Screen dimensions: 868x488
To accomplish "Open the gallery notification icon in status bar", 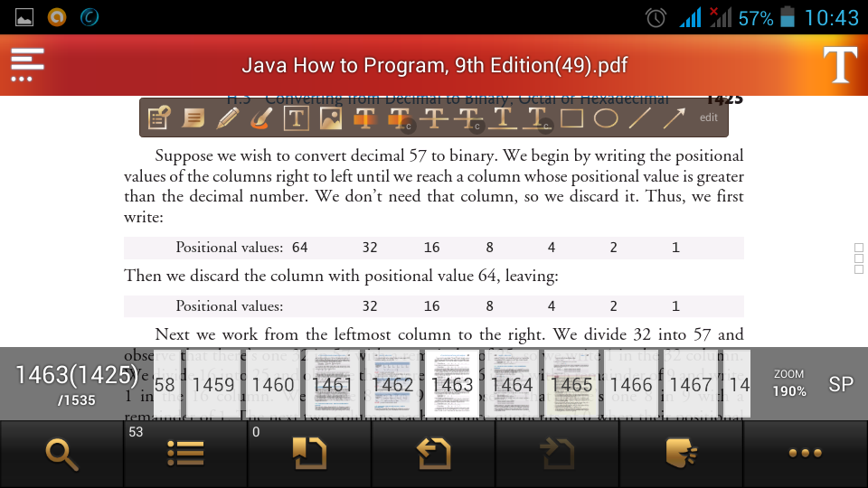I will (24, 18).
